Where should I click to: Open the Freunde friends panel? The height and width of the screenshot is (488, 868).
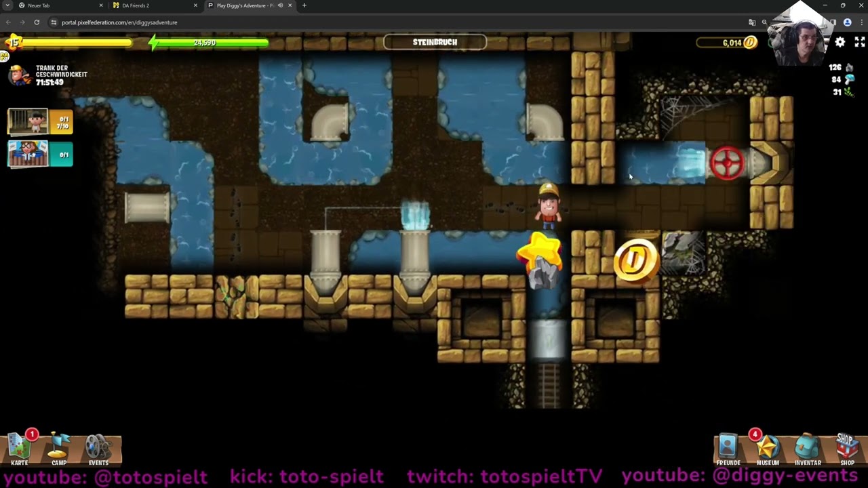coord(728,449)
